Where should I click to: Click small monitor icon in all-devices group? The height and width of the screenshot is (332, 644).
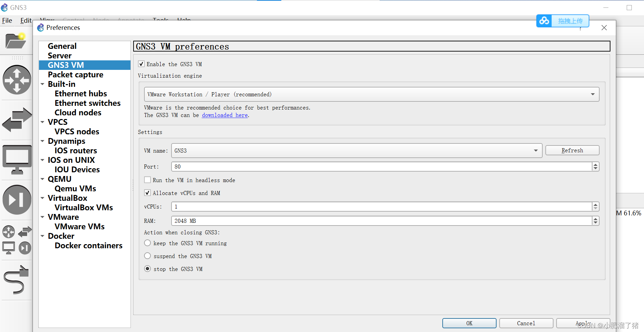click(x=8, y=248)
